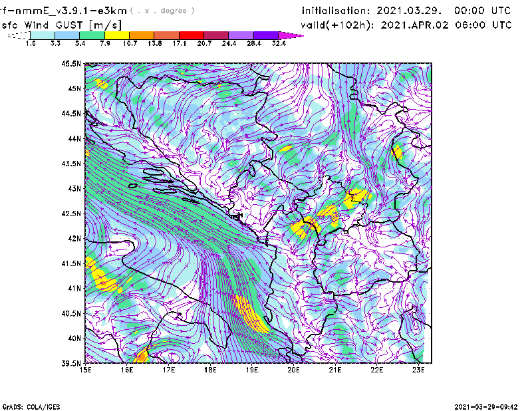The height and width of the screenshot is (411, 532).
Task: Click the 41.5N latitude label
Action: tap(71, 263)
